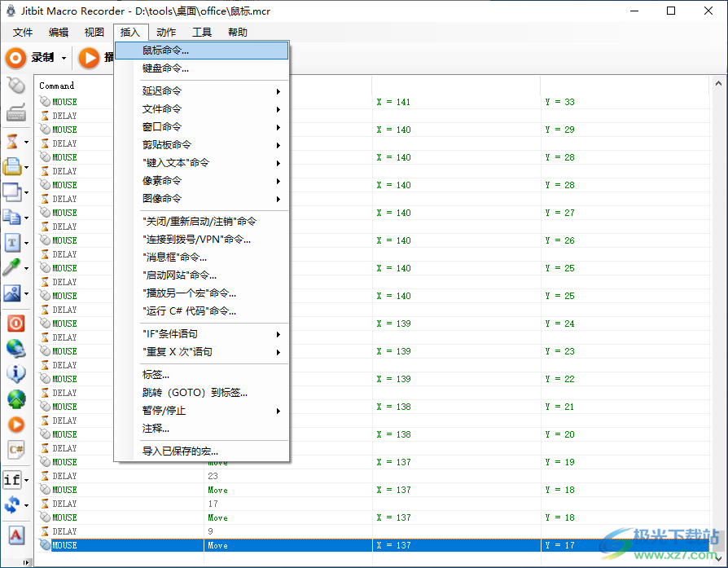Choose 鼠标命令... from the menu
Image resolution: width=728 pixels, height=568 pixels.
point(201,51)
